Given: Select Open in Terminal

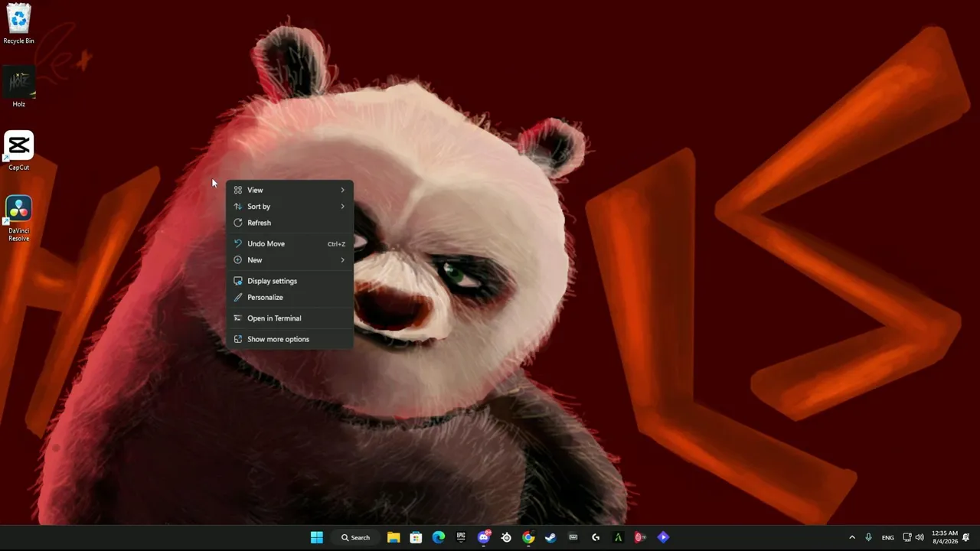Looking at the screenshot, I should pyautogui.click(x=289, y=318).
